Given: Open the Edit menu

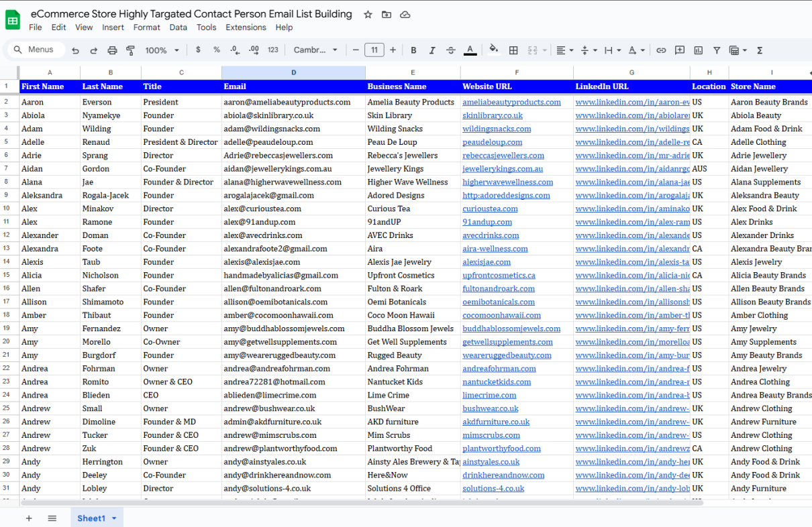Looking at the screenshot, I should (59, 27).
